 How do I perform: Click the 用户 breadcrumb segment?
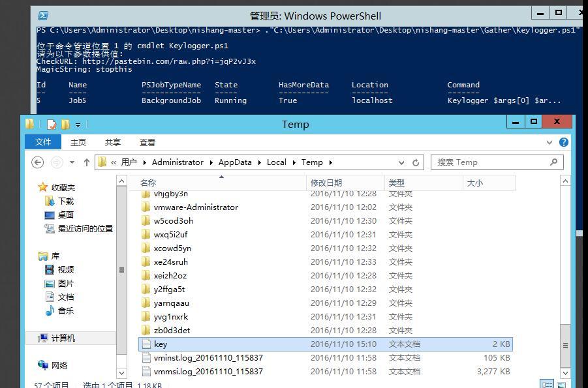click(x=129, y=162)
